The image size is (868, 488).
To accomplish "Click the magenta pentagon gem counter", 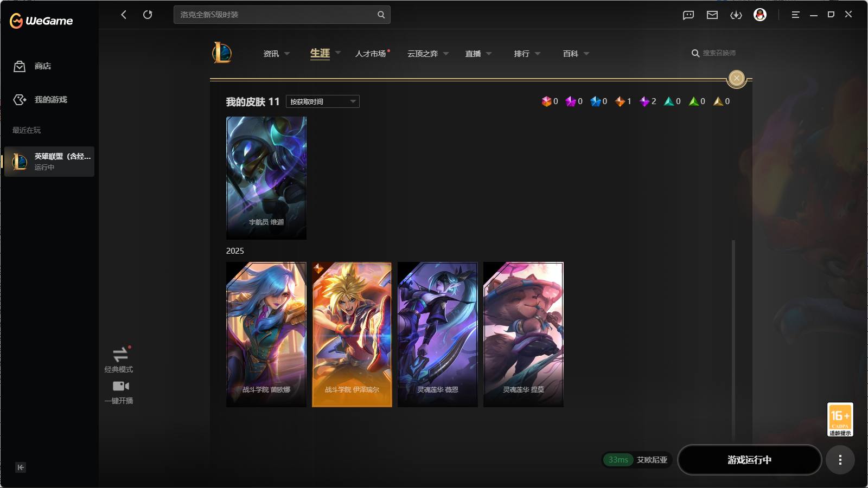I will (574, 101).
